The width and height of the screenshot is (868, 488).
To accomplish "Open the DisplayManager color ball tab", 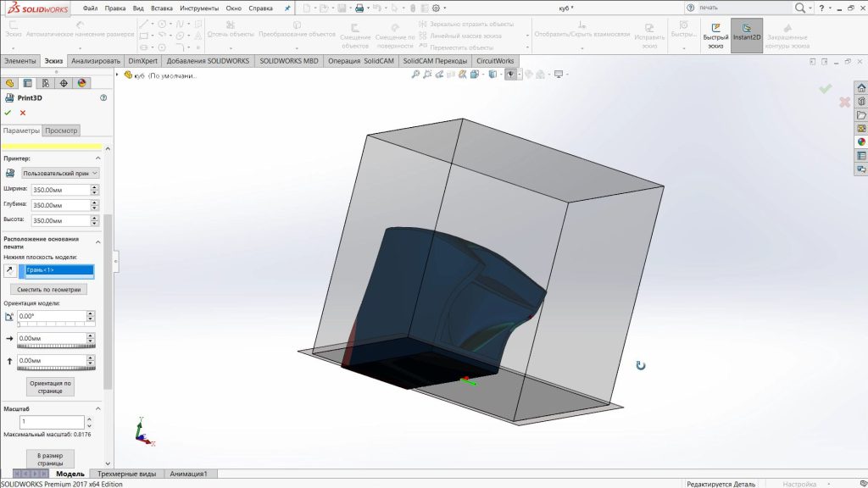I will [82, 83].
